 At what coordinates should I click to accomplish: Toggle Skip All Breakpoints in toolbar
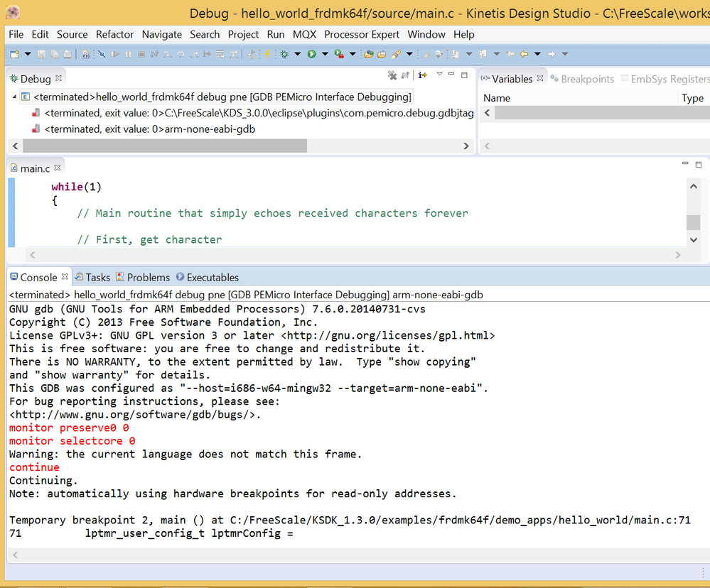click(102, 54)
